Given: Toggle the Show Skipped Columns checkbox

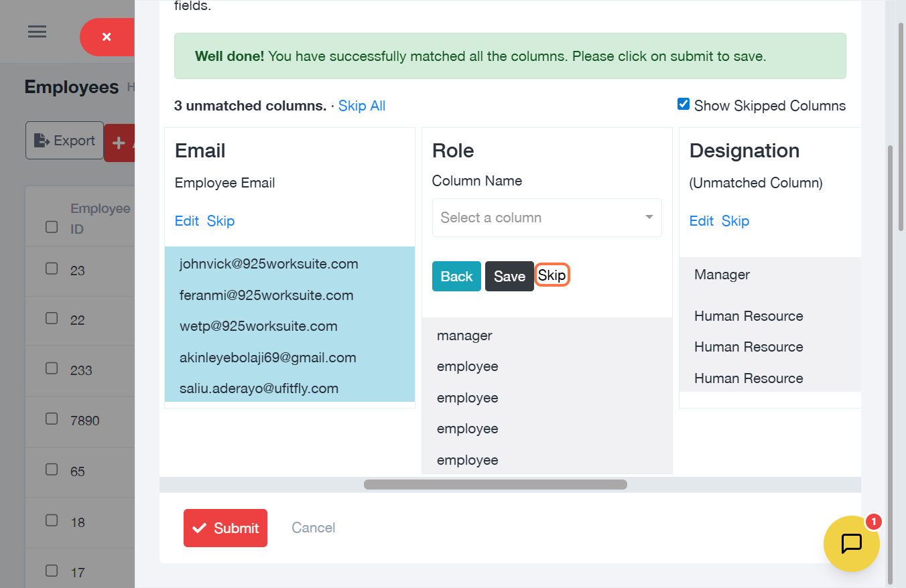Looking at the screenshot, I should pyautogui.click(x=684, y=104).
